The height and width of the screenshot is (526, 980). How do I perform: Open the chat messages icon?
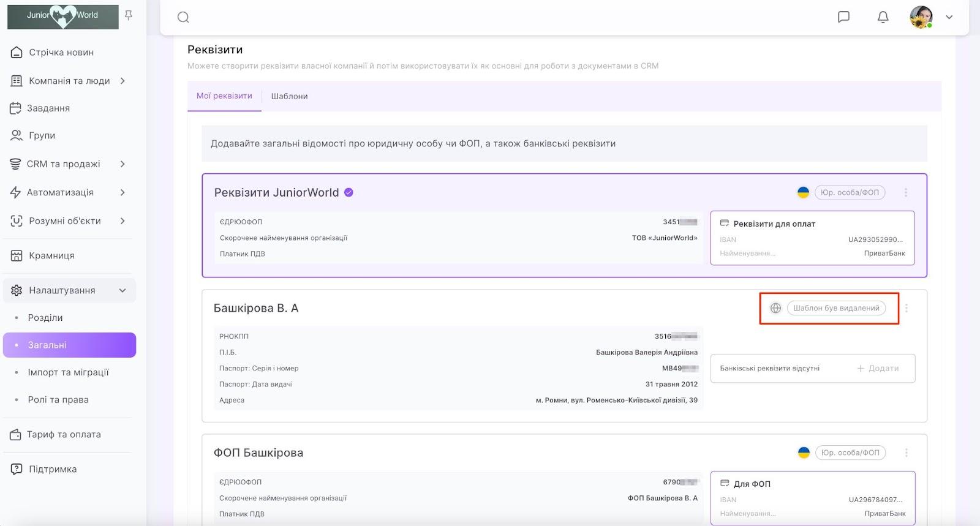point(843,17)
